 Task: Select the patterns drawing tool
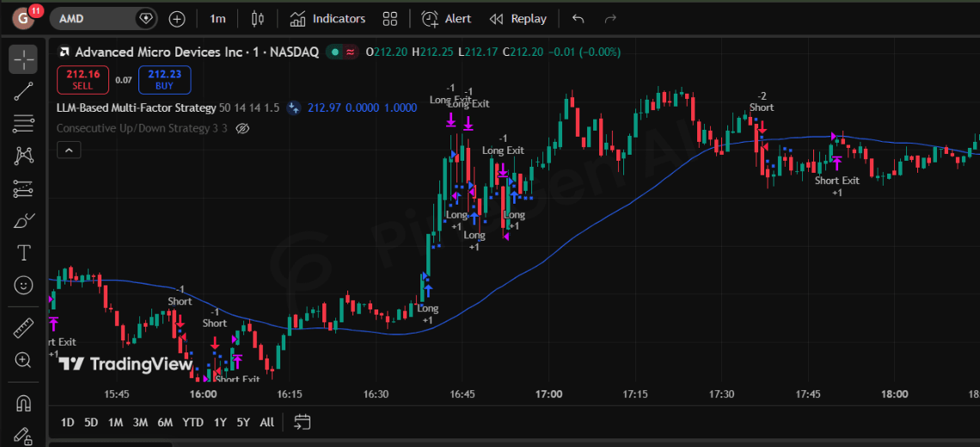pyautogui.click(x=23, y=156)
